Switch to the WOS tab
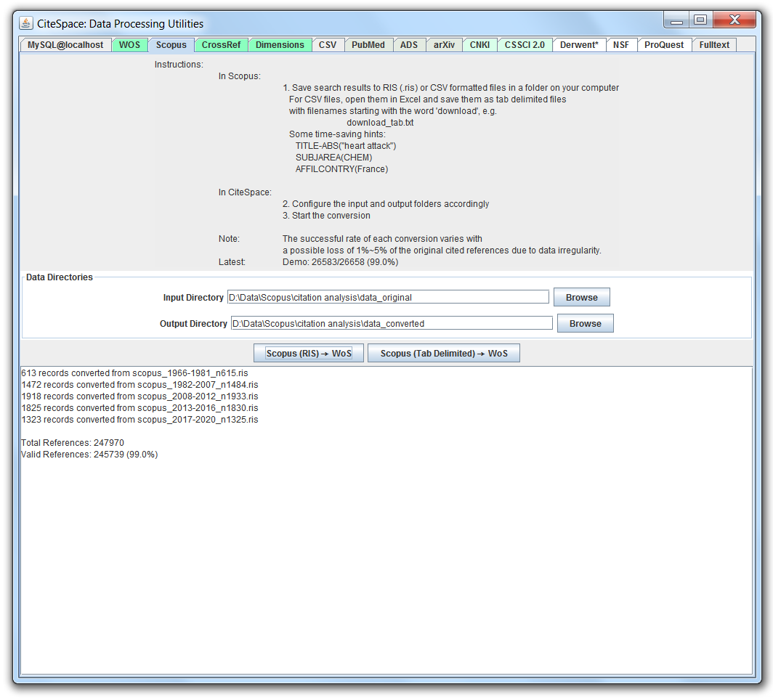The width and height of the screenshot is (773, 700). 129,45
